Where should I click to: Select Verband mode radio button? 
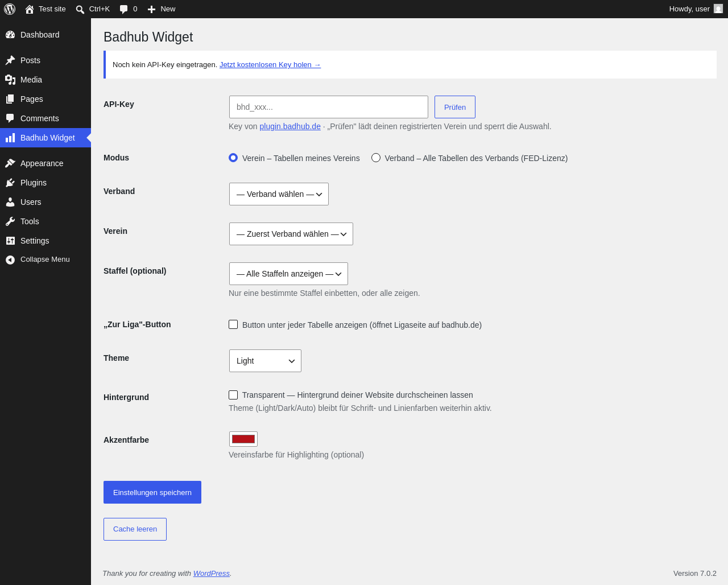click(x=376, y=158)
